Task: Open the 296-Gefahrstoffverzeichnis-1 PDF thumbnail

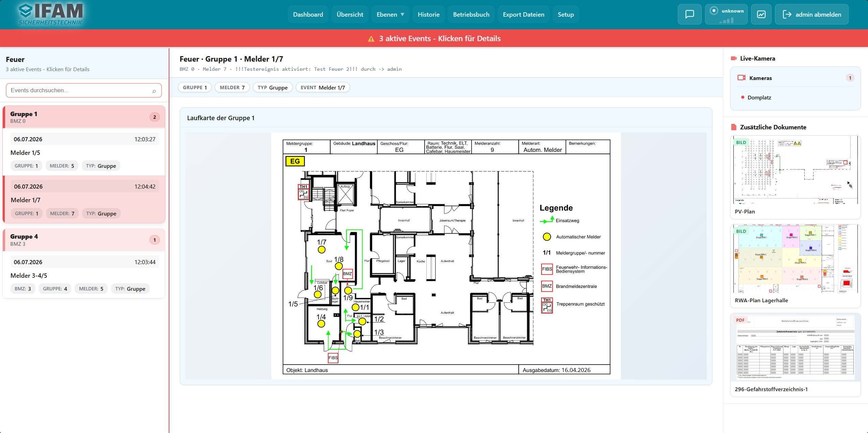Action: (x=795, y=348)
